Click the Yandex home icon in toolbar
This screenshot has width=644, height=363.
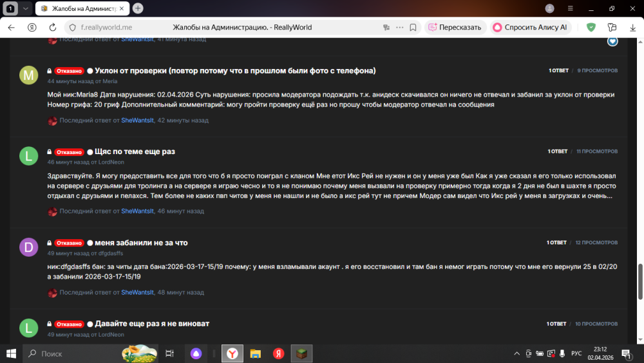31,28
